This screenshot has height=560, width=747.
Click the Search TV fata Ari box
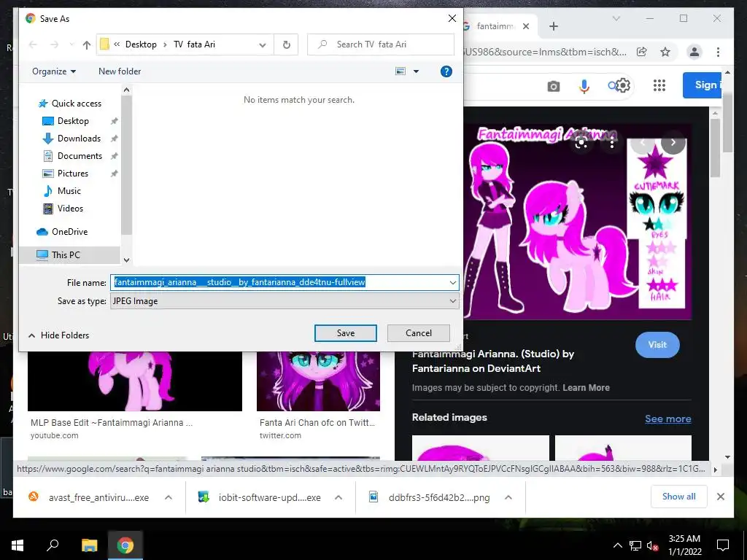coord(381,44)
